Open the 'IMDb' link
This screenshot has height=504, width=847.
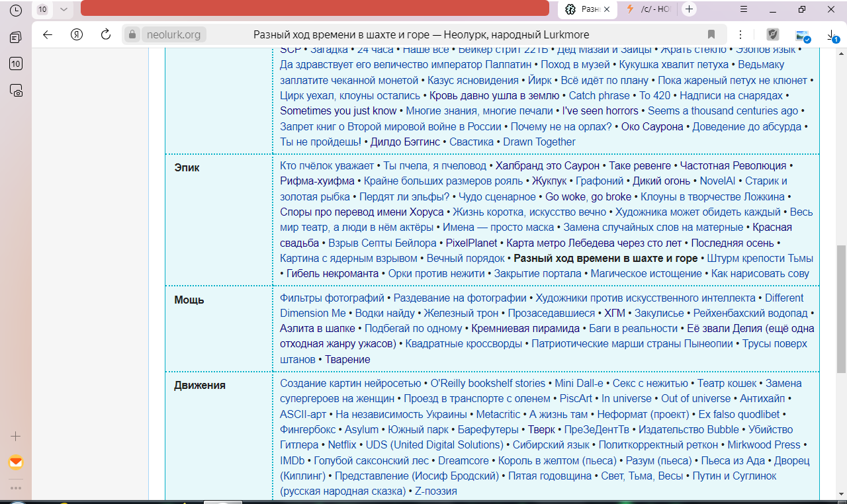pyautogui.click(x=292, y=460)
